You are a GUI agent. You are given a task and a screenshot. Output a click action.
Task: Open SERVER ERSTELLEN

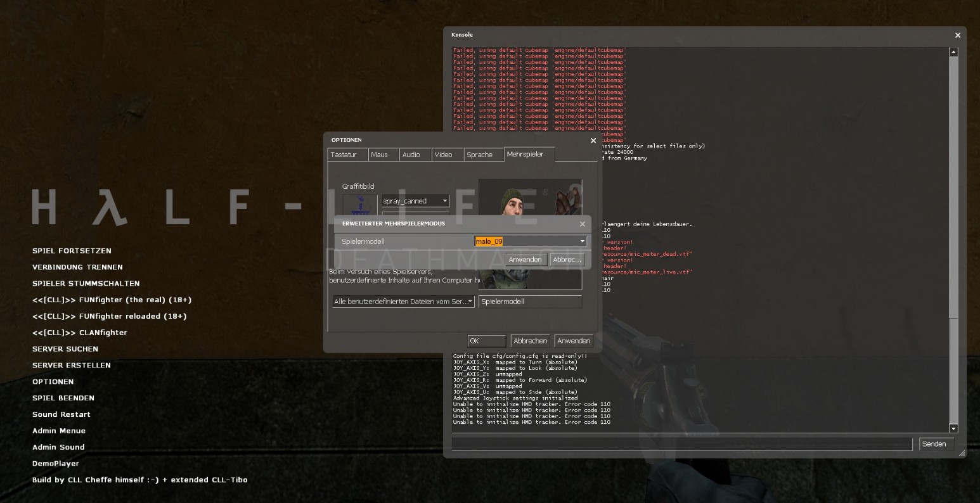click(72, 366)
